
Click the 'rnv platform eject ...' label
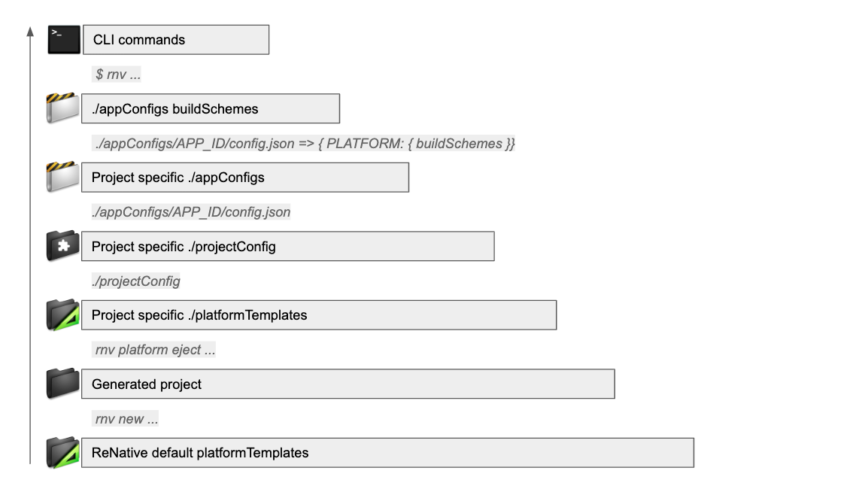tap(154, 351)
